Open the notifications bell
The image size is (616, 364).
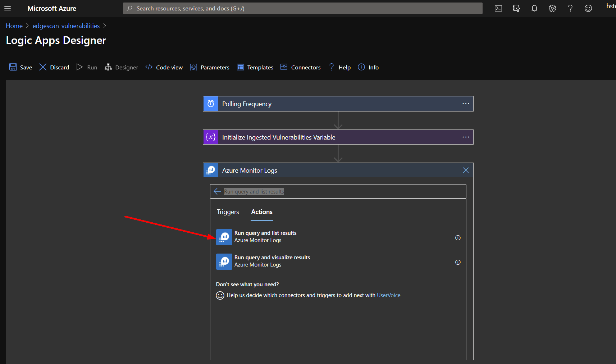534,8
